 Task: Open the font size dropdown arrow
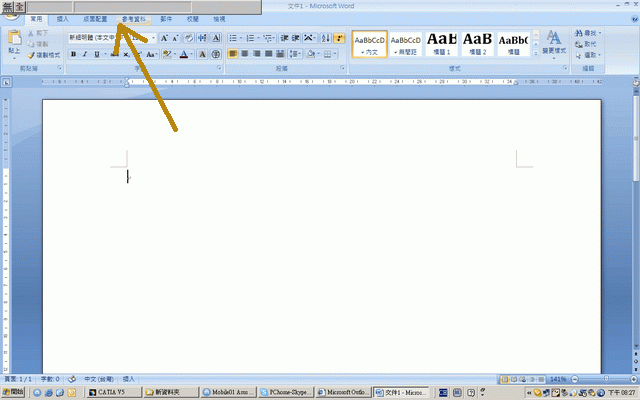[x=153, y=38]
